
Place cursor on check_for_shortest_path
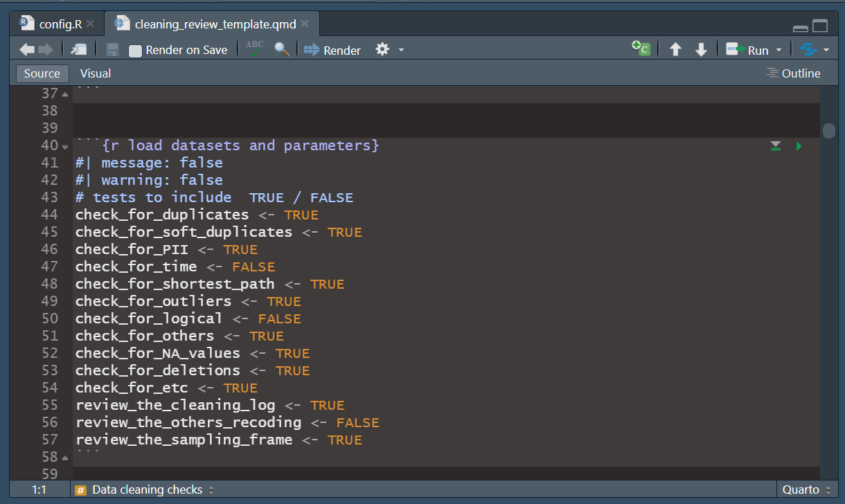(x=175, y=284)
